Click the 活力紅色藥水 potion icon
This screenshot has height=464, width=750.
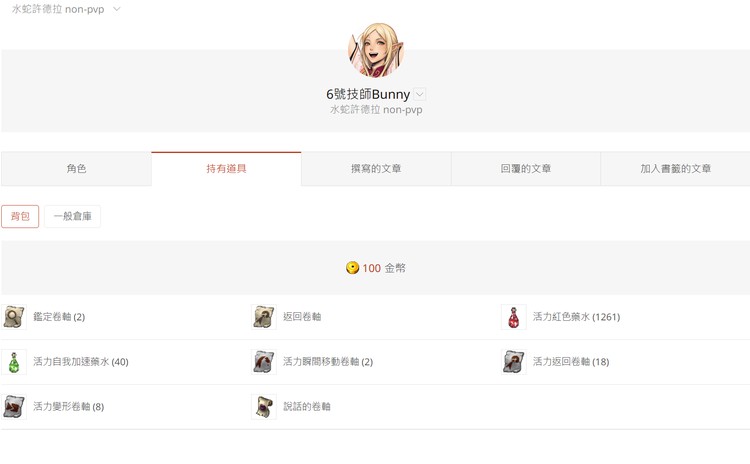tap(514, 317)
